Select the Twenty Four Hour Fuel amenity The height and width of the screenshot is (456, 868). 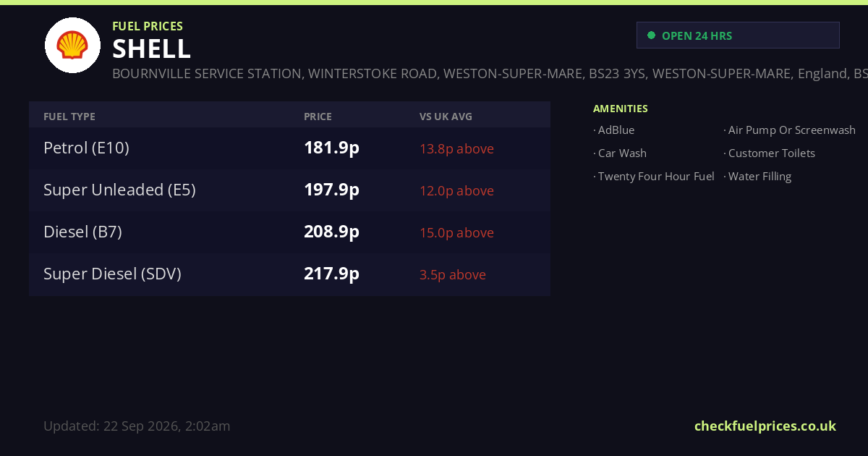(x=654, y=177)
